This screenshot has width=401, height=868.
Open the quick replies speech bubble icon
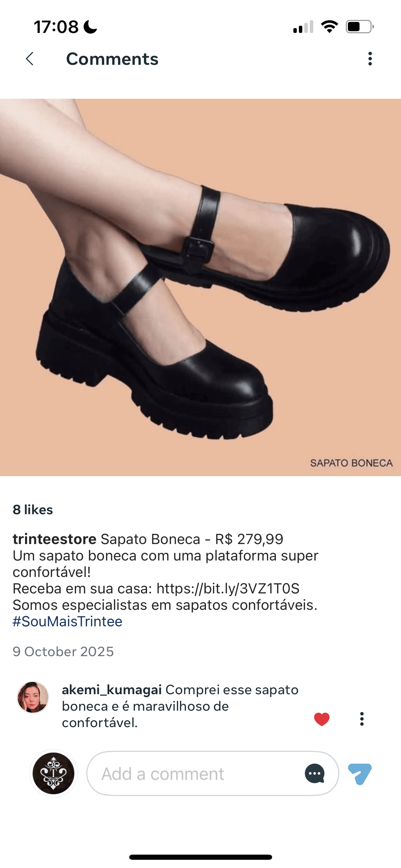pos(315,774)
